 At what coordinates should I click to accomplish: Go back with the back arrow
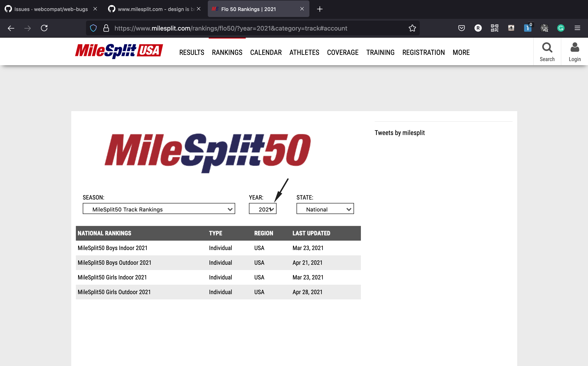[x=11, y=28]
